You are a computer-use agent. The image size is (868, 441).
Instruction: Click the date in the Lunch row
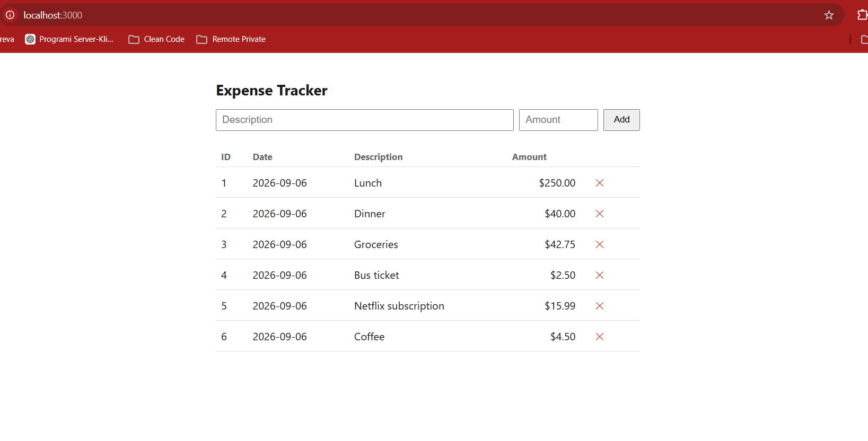pos(280,183)
